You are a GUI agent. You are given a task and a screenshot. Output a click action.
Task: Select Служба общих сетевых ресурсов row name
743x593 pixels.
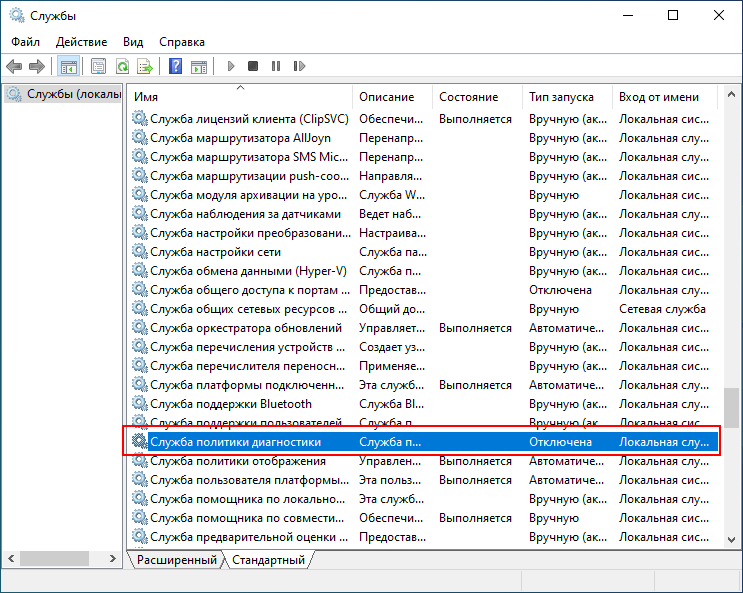pyautogui.click(x=248, y=309)
